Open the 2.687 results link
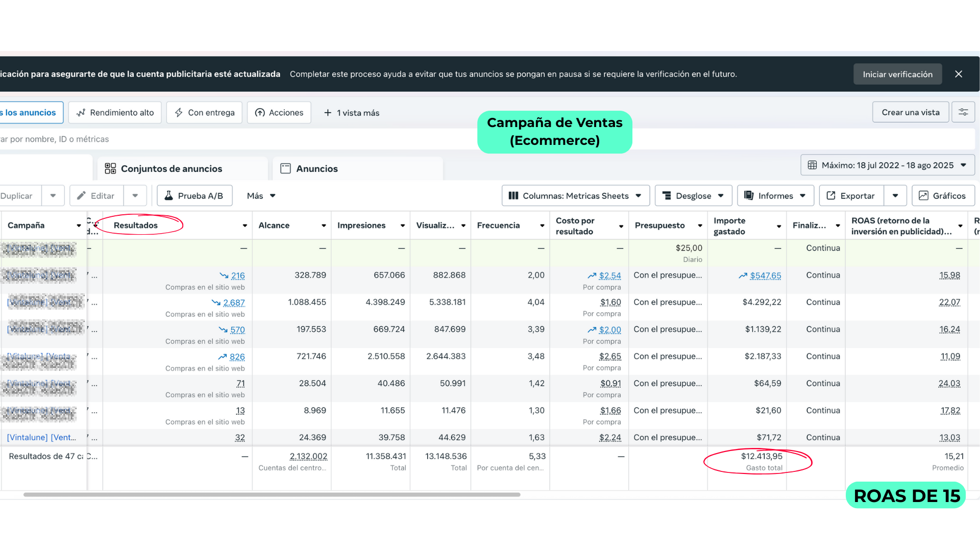The width and height of the screenshot is (980, 551). coord(234,303)
